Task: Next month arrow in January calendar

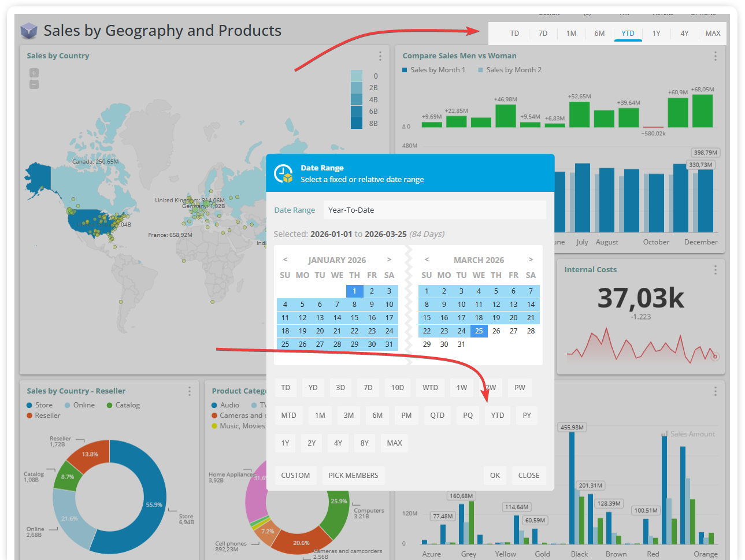Action: click(x=389, y=260)
